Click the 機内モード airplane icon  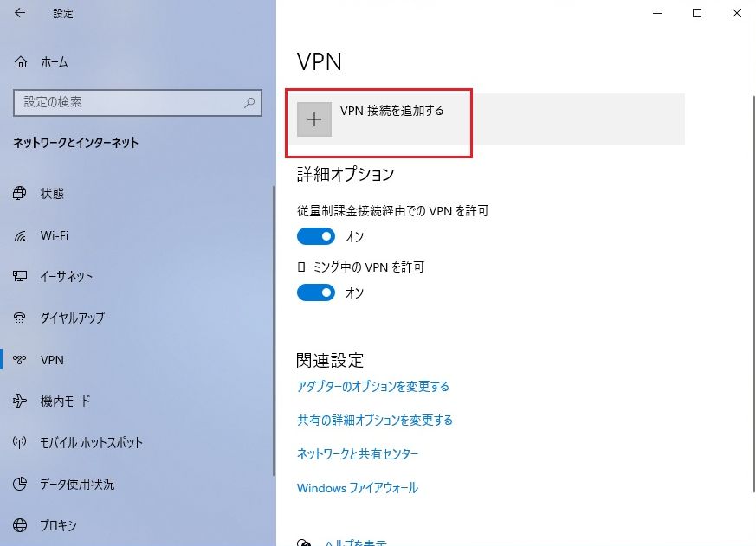[x=20, y=401]
